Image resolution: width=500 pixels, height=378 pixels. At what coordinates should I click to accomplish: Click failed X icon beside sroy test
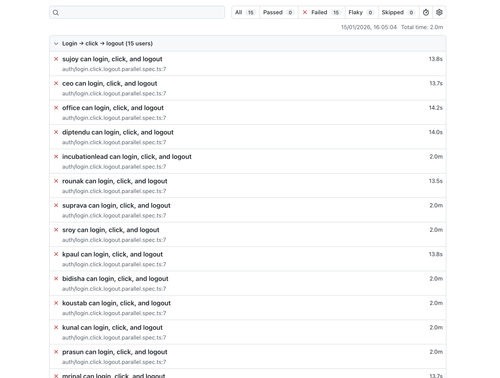[56, 230]
